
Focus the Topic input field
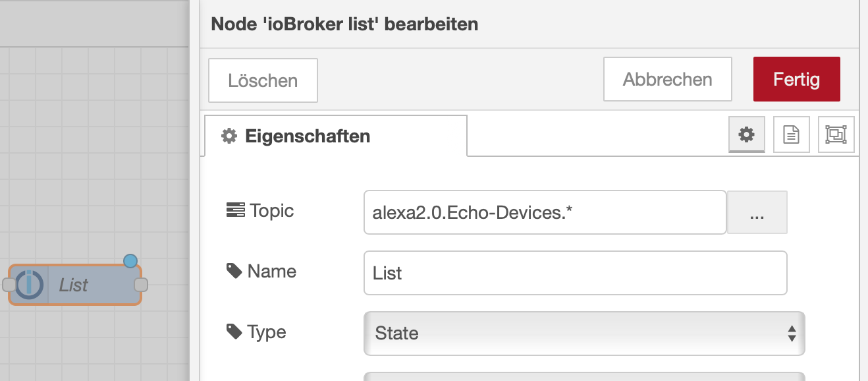(545, 212)
